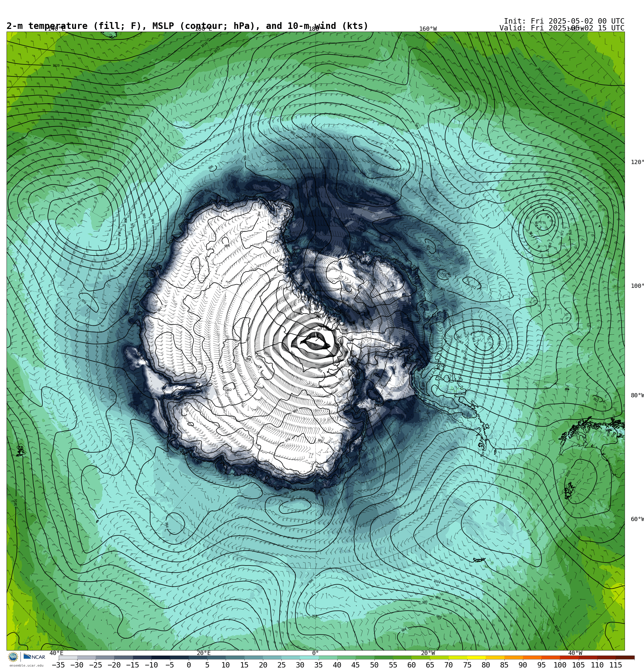The image size is (644, 669).
Task: Pick the red swatch between 100 and 105
Action: [x=569, y=657]
